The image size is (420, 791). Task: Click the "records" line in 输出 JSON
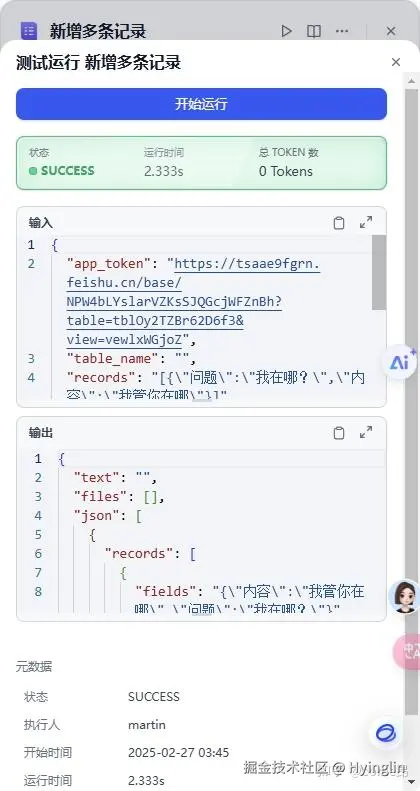point(150,553)
